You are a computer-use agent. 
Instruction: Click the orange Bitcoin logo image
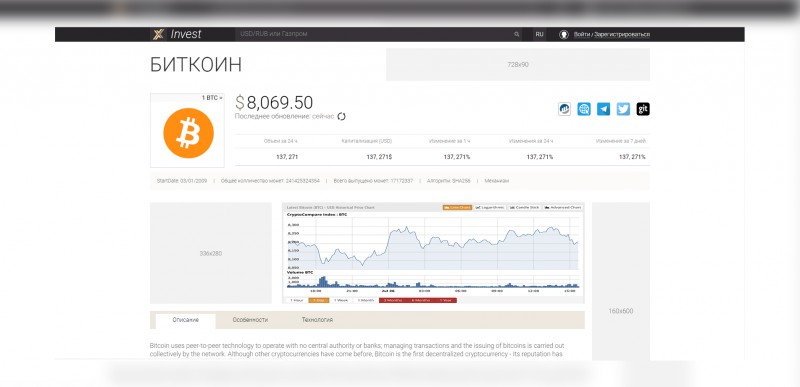188,133
